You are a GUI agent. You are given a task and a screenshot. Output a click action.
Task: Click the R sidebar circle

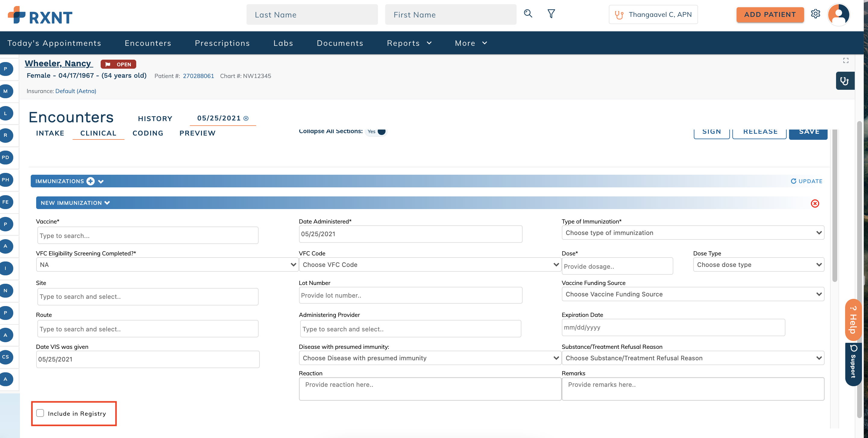click(6, 135)
